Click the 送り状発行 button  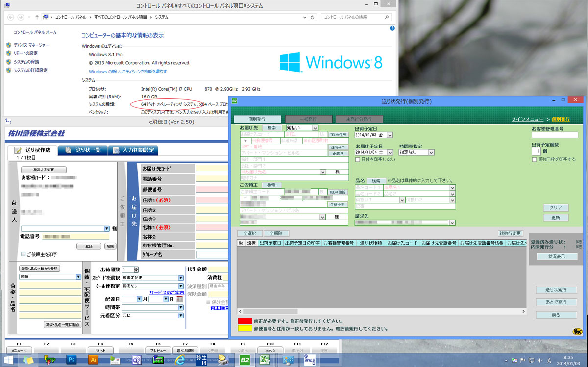(x=556, y=290)
